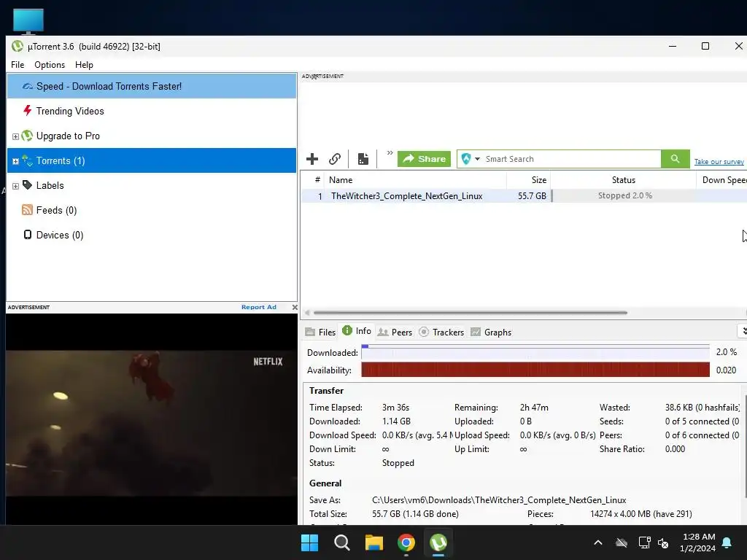The height and width of the screenshot is (560, 747).
Task: Click the Add Torrent from URL link icon
Action: click(335, 158)
